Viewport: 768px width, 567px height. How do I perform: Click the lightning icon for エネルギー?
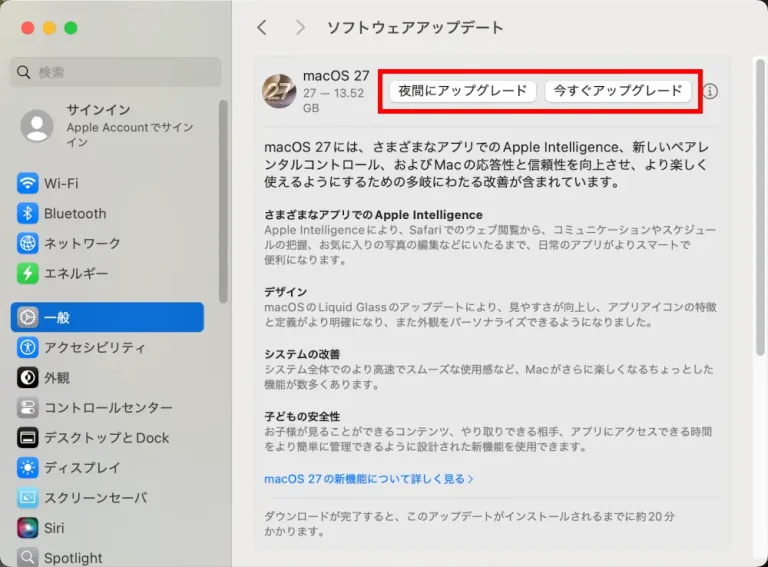[x=27, y=273]
